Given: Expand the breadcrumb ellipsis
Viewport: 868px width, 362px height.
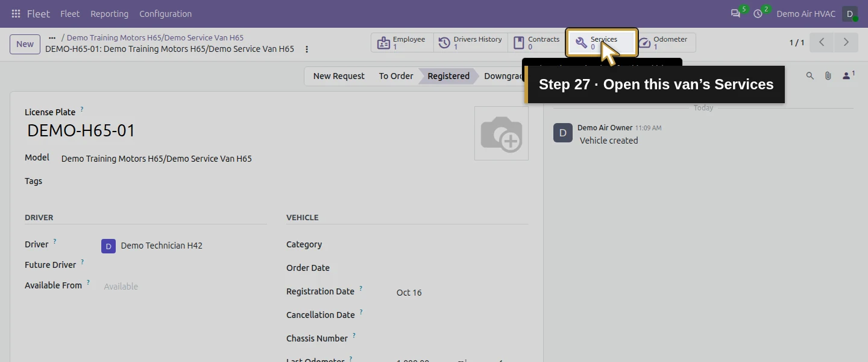Looking at the screenshot, I should point(52,37).
